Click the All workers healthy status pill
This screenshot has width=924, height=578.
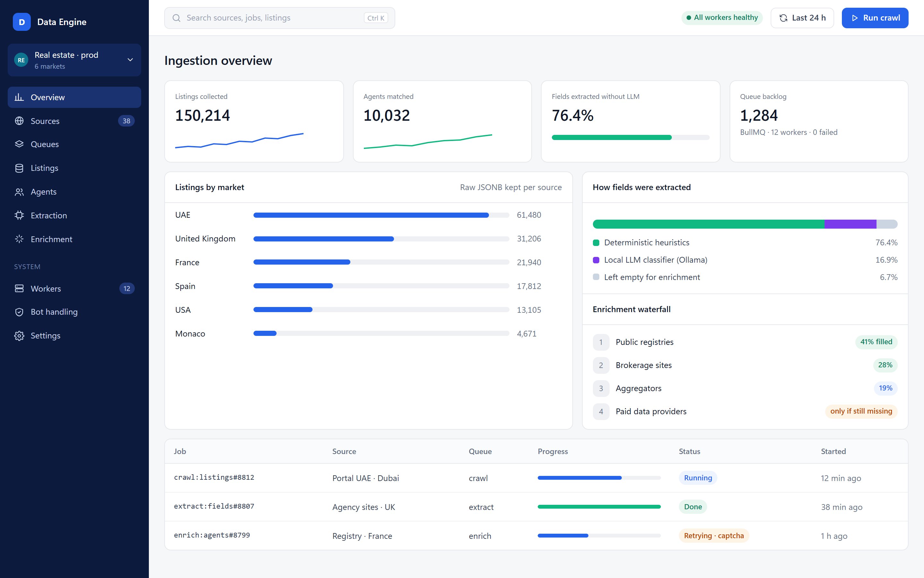pos(722,18)
